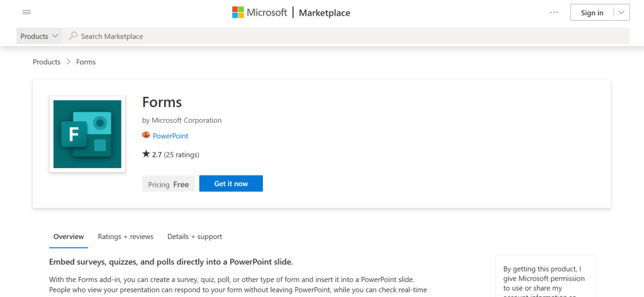This screenshot has width=644, height=297.
Task: Click the Microsoft four-square logo
Action: click(238, 13)
